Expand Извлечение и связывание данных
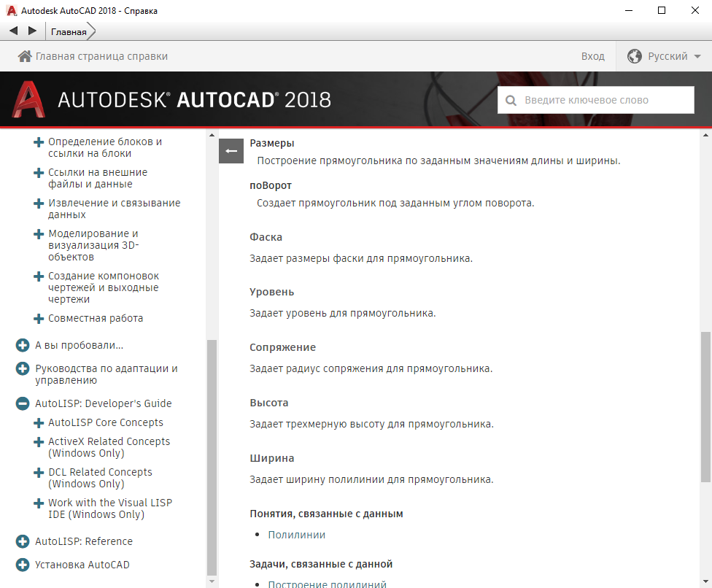Screen dimensions: 712x588 (39, 204)
